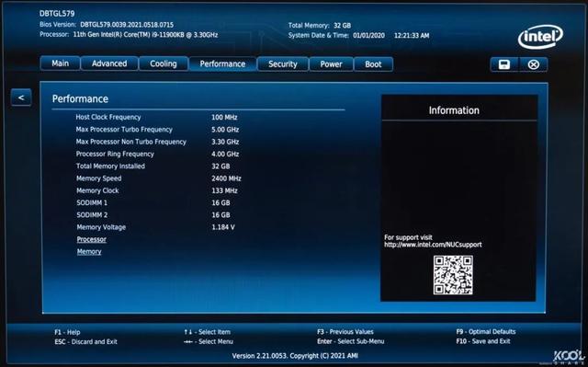Screen dimensions: 588x367
Task: Click the Select Item arrows hint
Action: pyautogui.click(x=207, y=332)
